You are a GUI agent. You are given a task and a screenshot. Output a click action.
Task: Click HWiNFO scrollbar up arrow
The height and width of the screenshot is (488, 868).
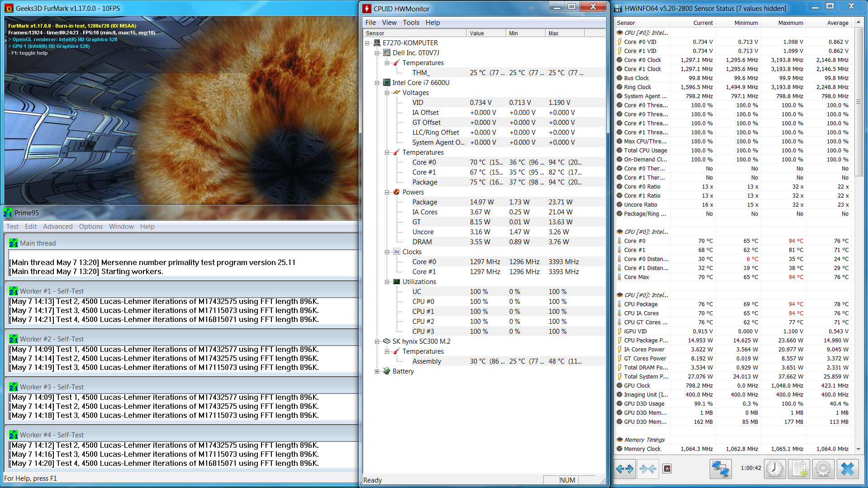(858, 22)
